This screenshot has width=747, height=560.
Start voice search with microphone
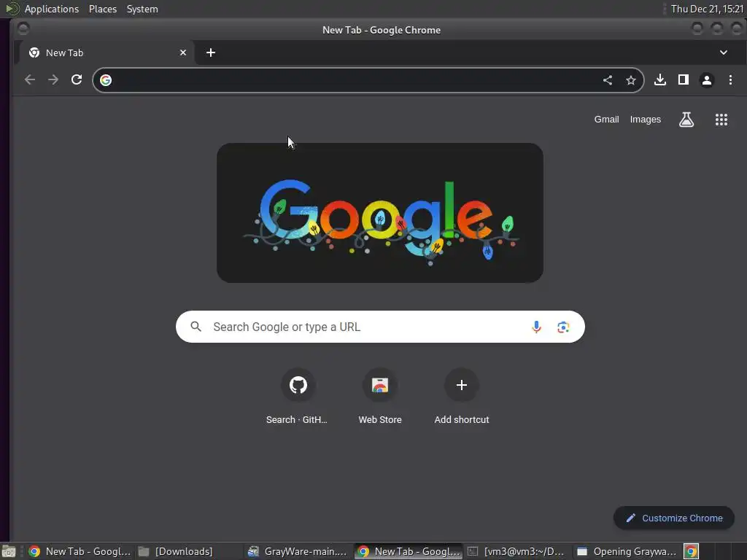(x=536, y=327)
